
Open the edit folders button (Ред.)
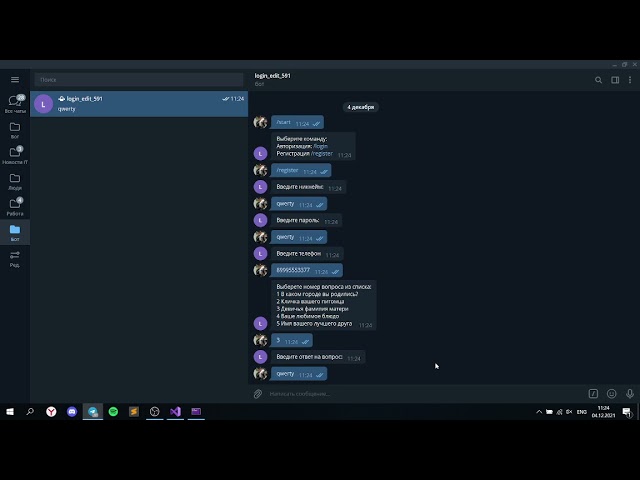click(15, 259)
